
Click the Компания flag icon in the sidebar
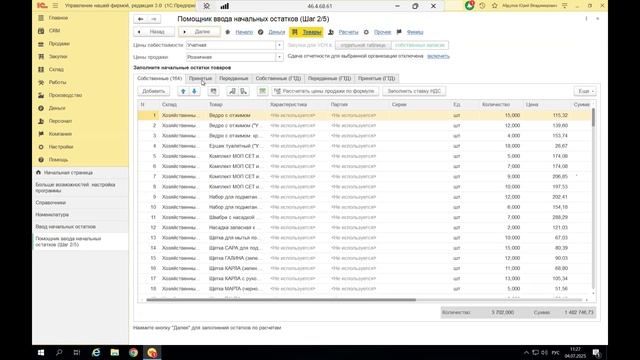[41, 134]
